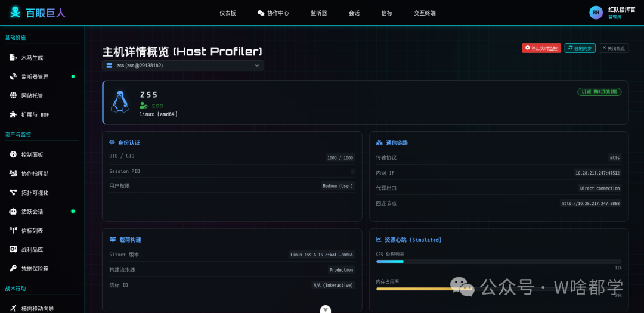Click the 凭据保险箱 key icon
The height and width of the screenshot is (313, 644).
tap(13, 268)
